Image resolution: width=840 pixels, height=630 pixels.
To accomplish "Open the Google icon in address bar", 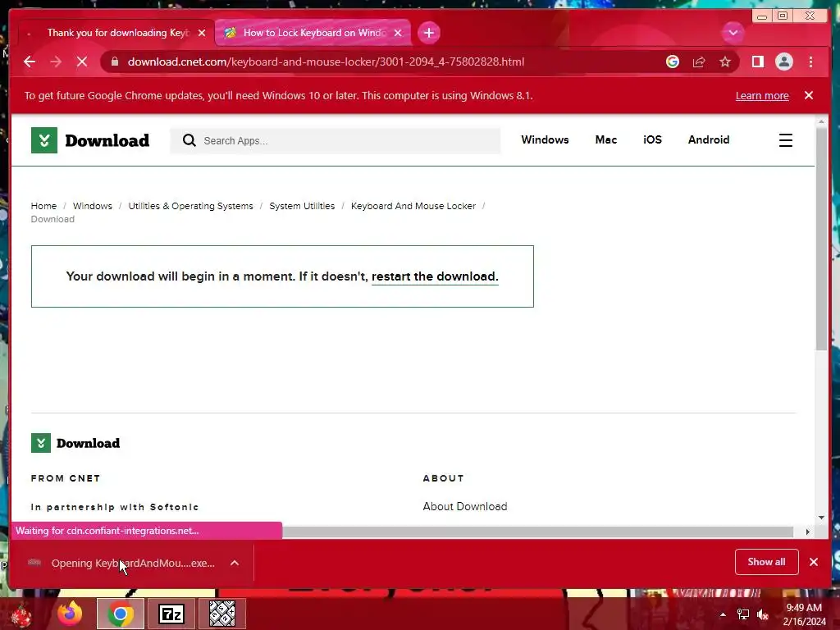I will pos(673,62).
